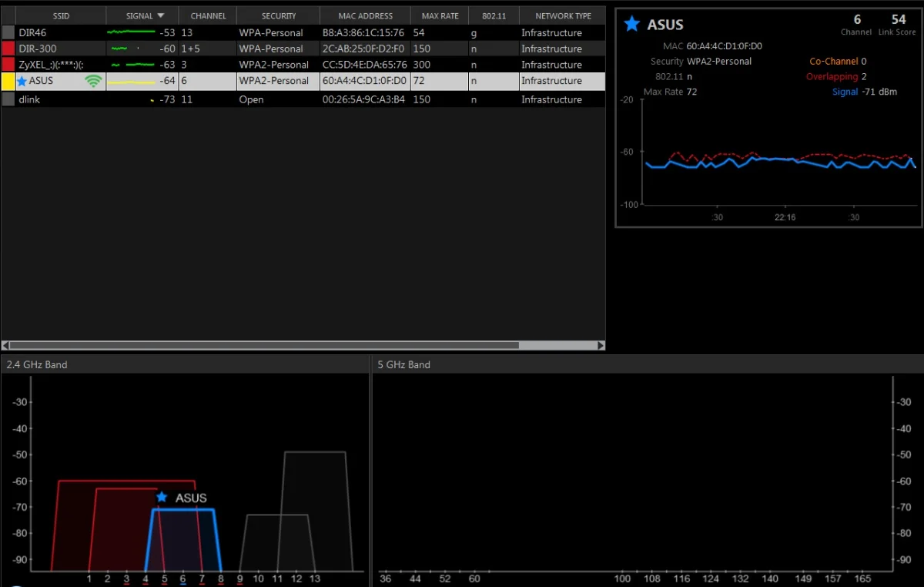
Task: Click the -73 signal value for dlink
Action: click(x=167, y=99)
